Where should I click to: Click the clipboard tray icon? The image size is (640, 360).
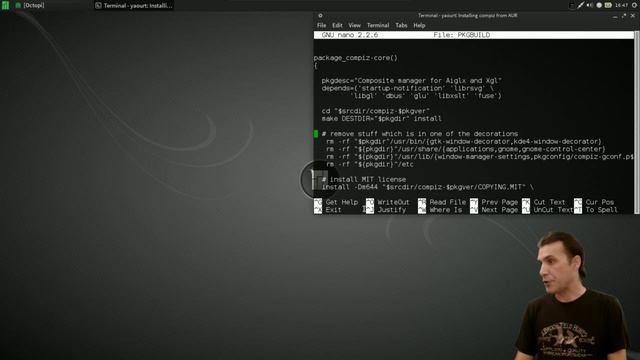(x=571, y=5)
